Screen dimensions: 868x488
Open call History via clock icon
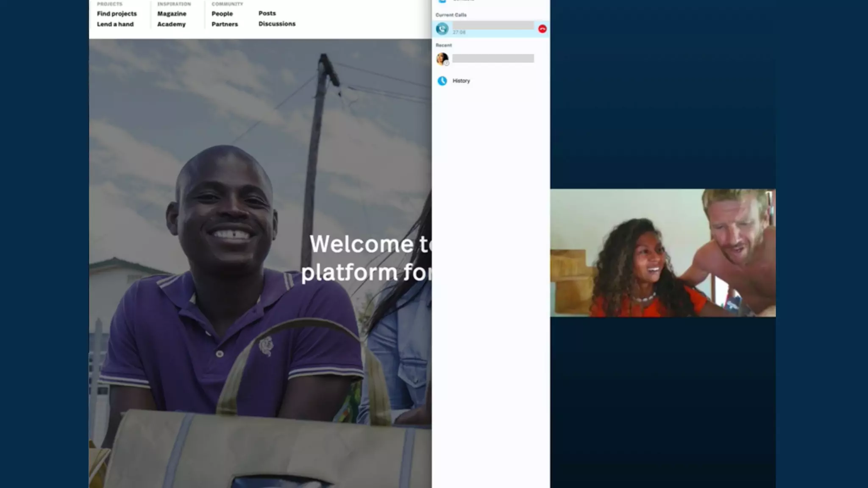(442, 81)
